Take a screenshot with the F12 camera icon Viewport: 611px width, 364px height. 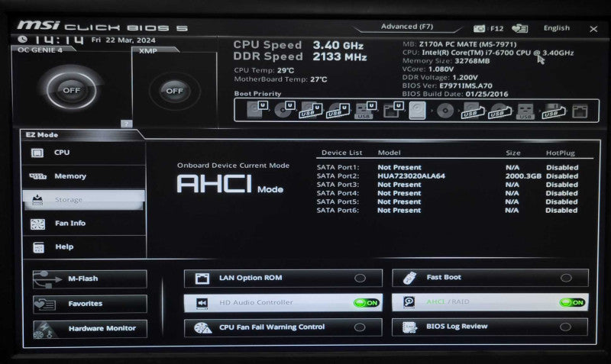point(480,28)
